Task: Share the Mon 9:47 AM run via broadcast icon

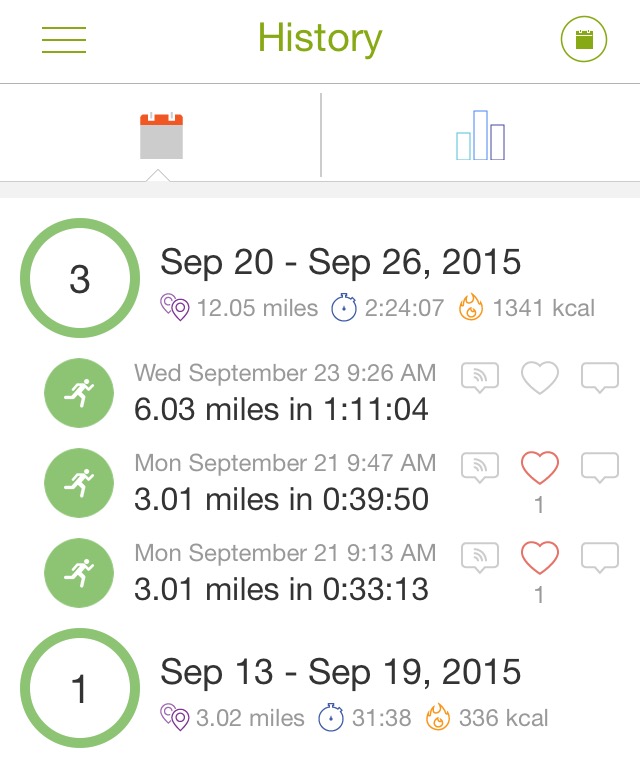Action: 480,467
